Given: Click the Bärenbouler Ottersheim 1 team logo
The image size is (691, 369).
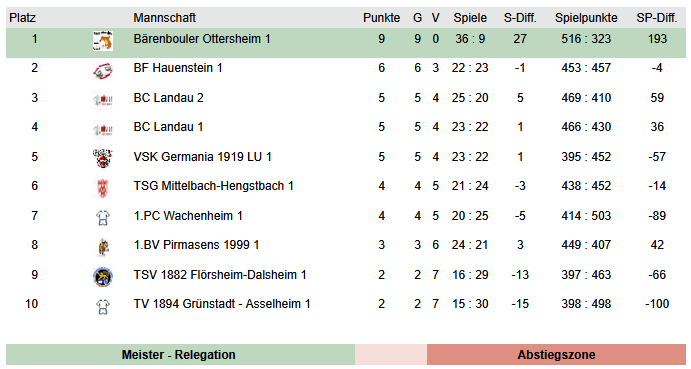Looking at the screenshot, I should (x=103, y=41).
